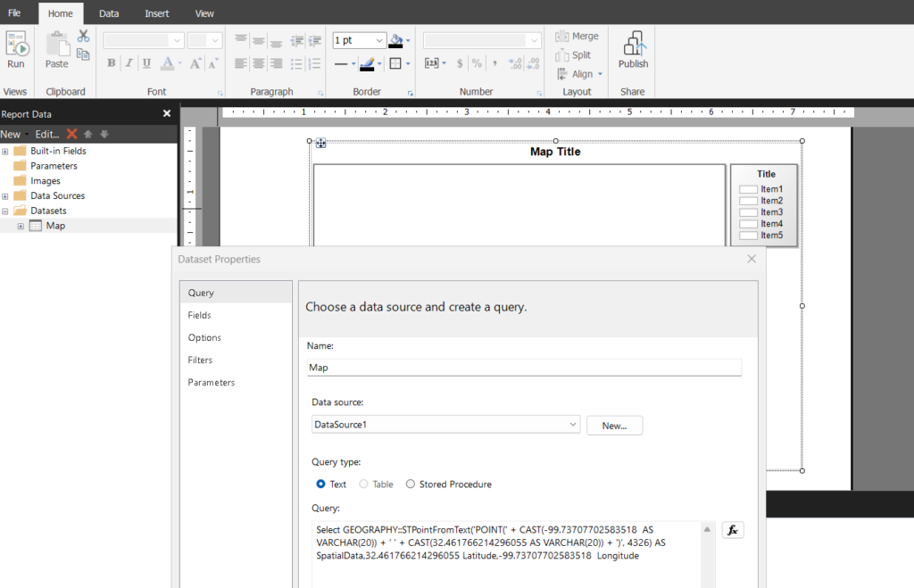Apply percent number format

click(477, 63)
